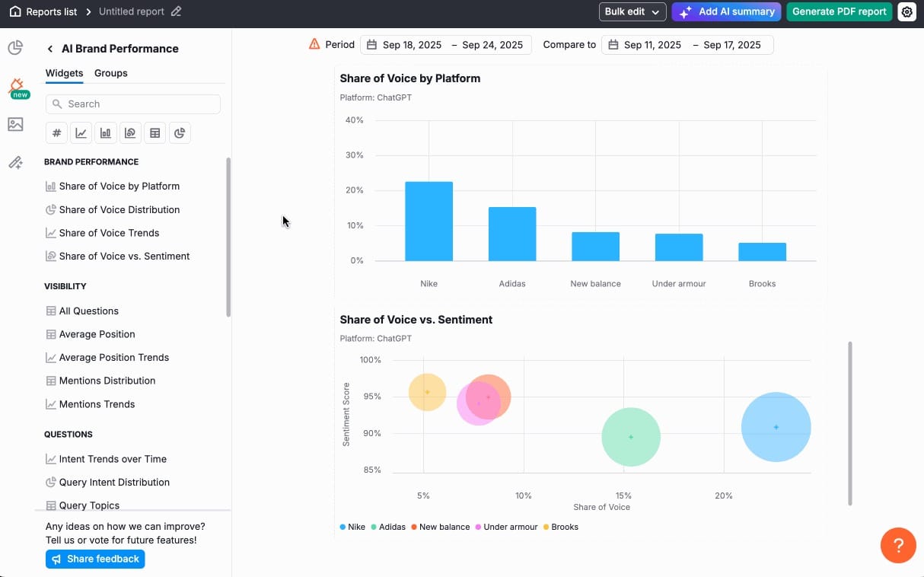Open the Bulk edit dropdown
Screen dimensions: 924x577
tap(632, 11)
